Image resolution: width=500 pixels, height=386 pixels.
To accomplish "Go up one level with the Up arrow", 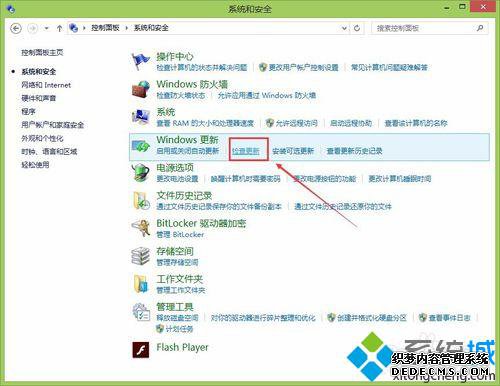I will click(x=59, y=28).
